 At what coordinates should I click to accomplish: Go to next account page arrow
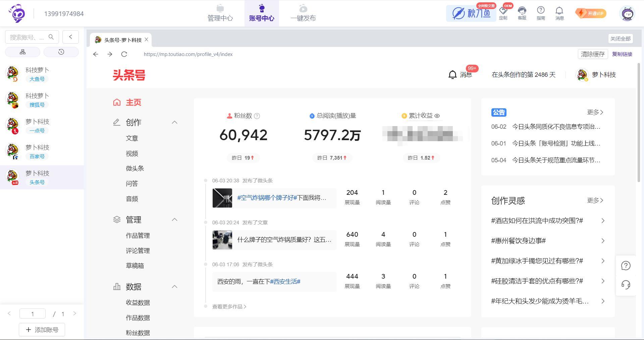[x=74, y=314]
